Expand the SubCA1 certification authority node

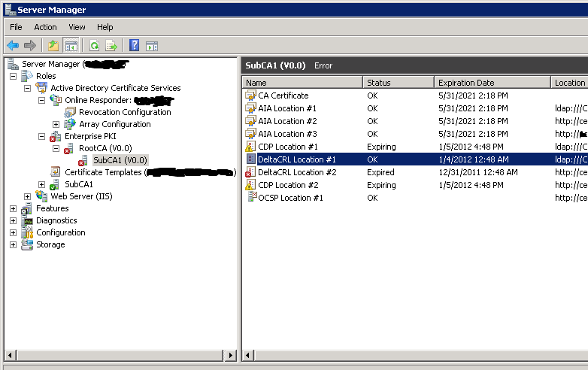coord(41,184)
